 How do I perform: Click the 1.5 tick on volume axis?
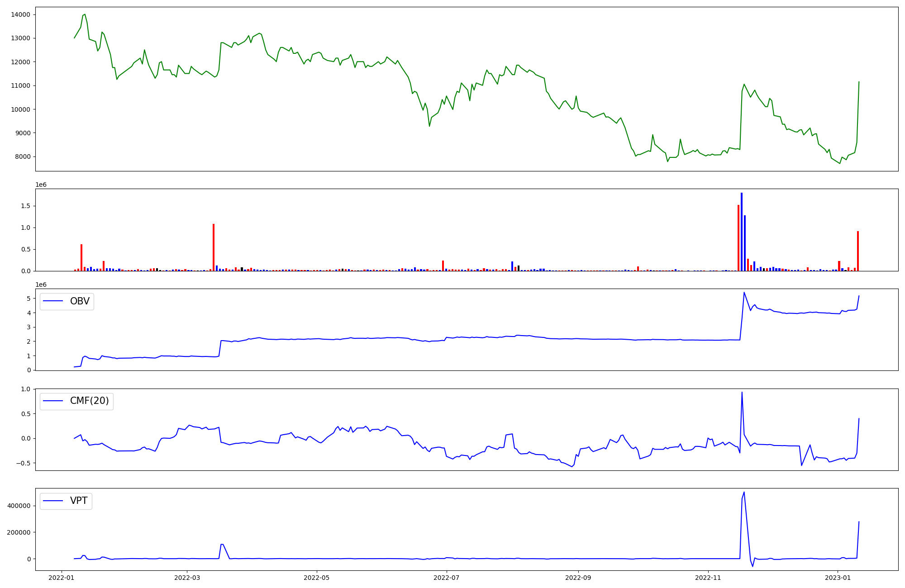click(25, 206)
